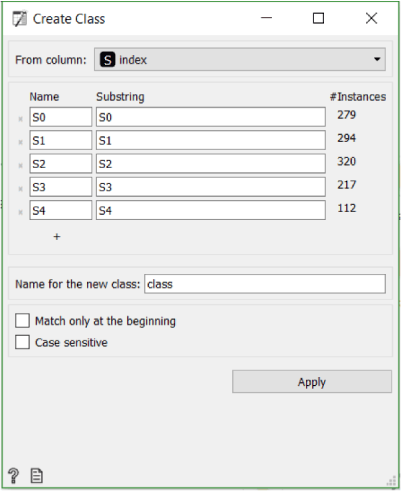The height and width of the screenshot is (491, 401).
Task: Remove the S4 rule row
Action: click(x=20, y=212)
